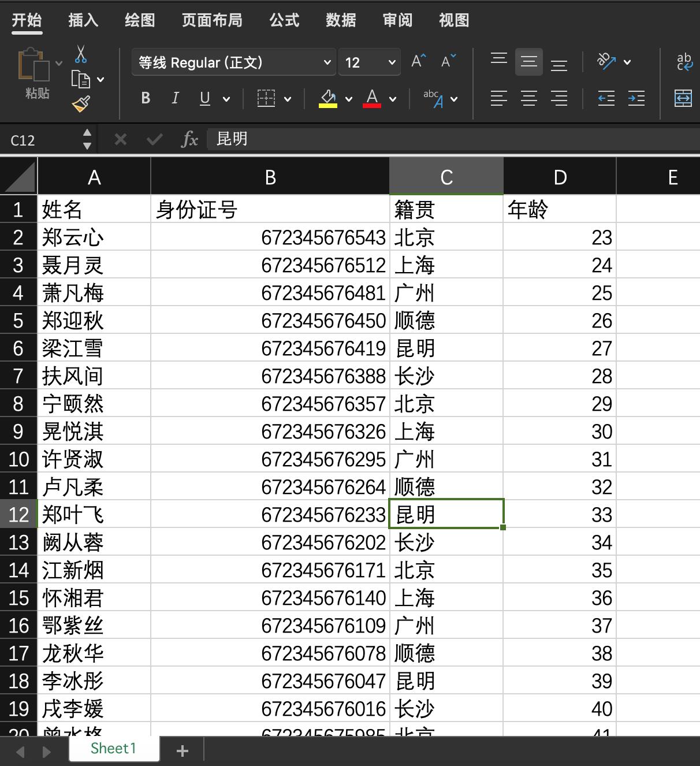Open the 数据 ribbon tab
The image size is (700, 766).
tap(340, 20)
